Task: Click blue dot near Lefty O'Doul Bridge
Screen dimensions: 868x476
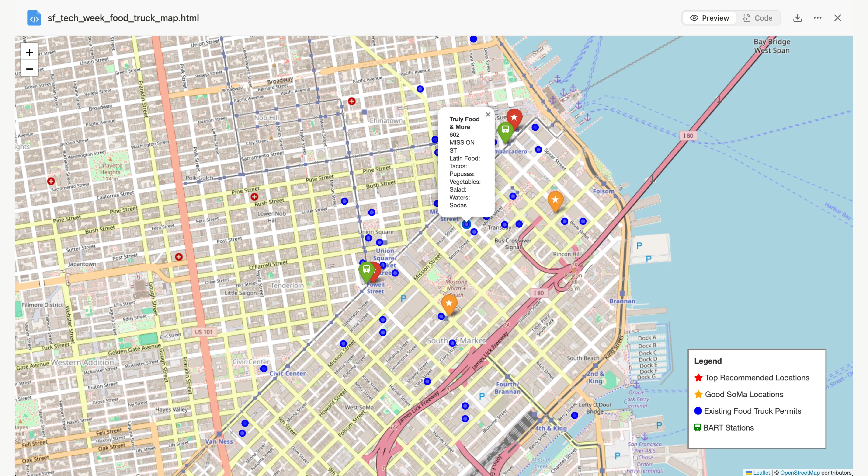Action: (x=575, y=415)
